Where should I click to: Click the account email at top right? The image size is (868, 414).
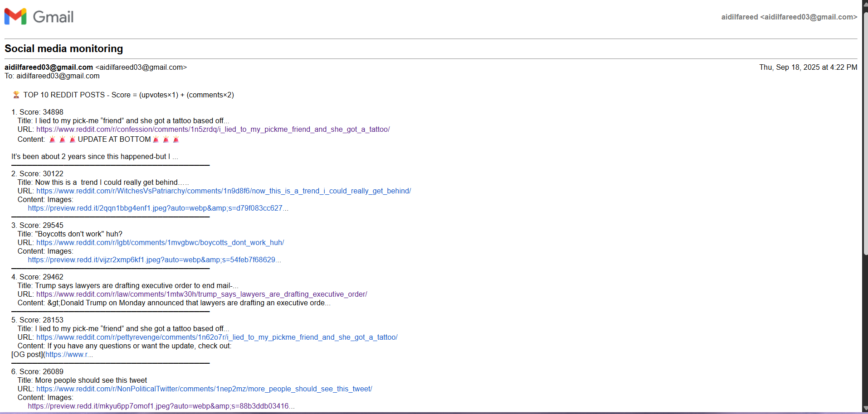click(789, 17)
